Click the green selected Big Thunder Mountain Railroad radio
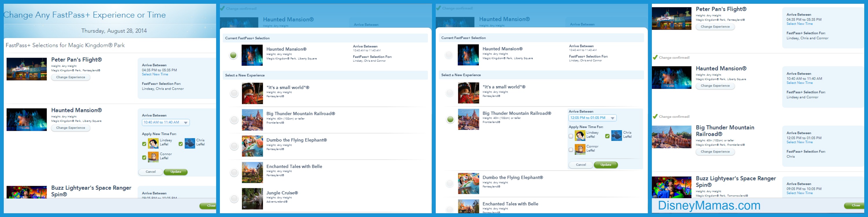Viewport: 868px width, 217px height. click(x=450, y=119)
